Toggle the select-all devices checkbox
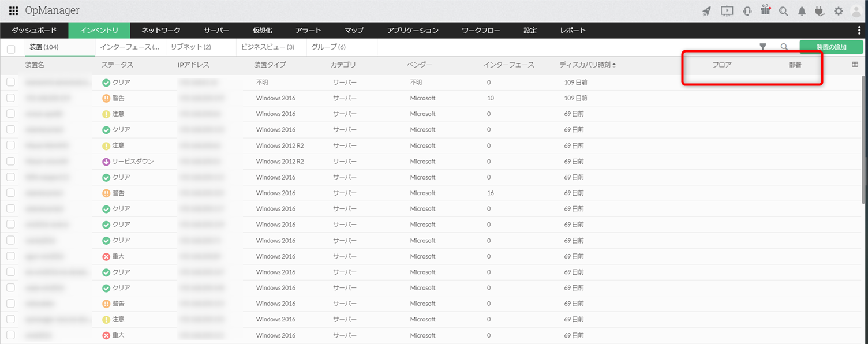 point(11,49)
